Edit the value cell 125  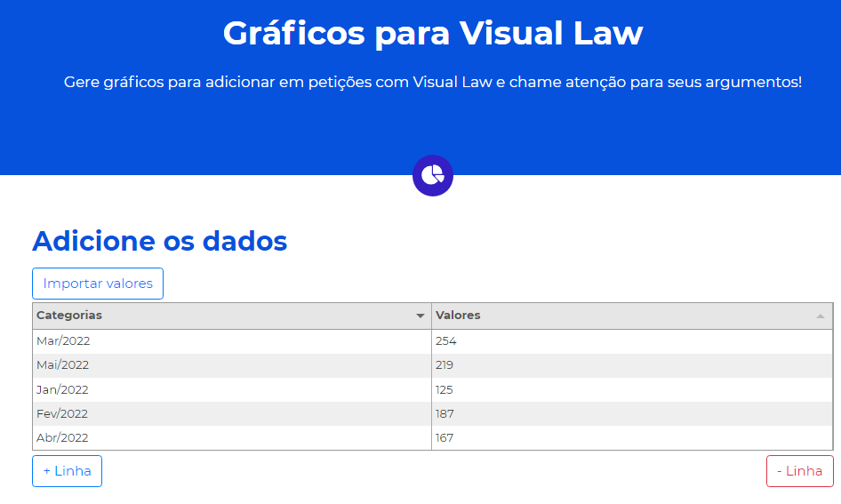click(632, 390)
